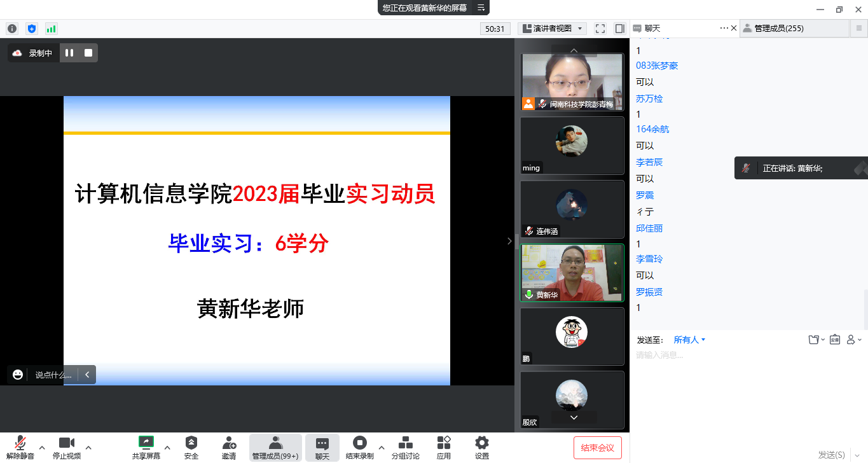Pause the cloud recording

point(69,53)
